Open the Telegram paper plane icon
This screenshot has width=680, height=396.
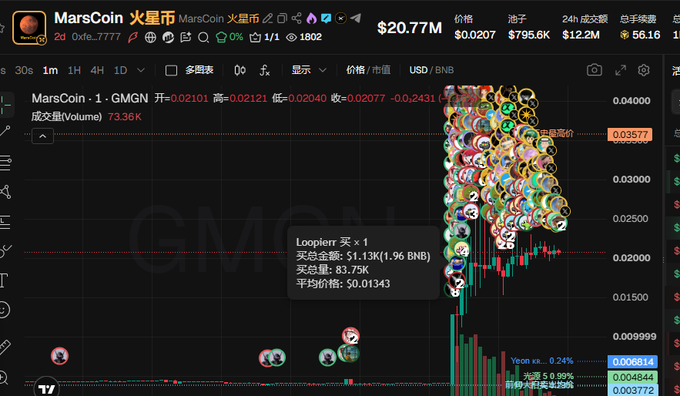coord(356,18)
